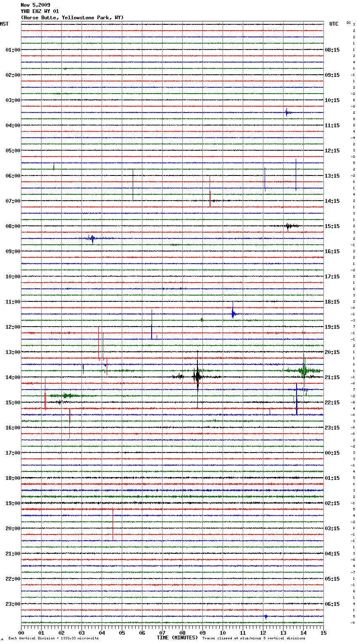Select the "05:00" MST time label

(x=13, y=151)
